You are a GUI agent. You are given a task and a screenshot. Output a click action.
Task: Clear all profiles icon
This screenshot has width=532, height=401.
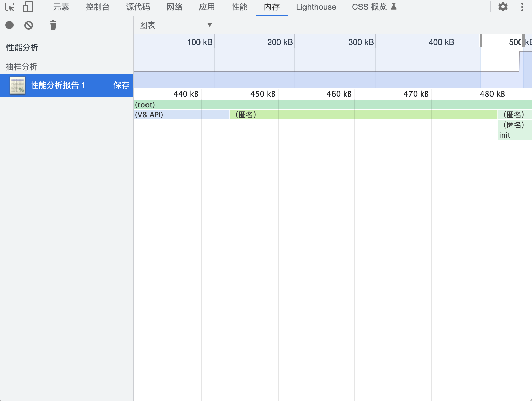click(x=29, y=25)
